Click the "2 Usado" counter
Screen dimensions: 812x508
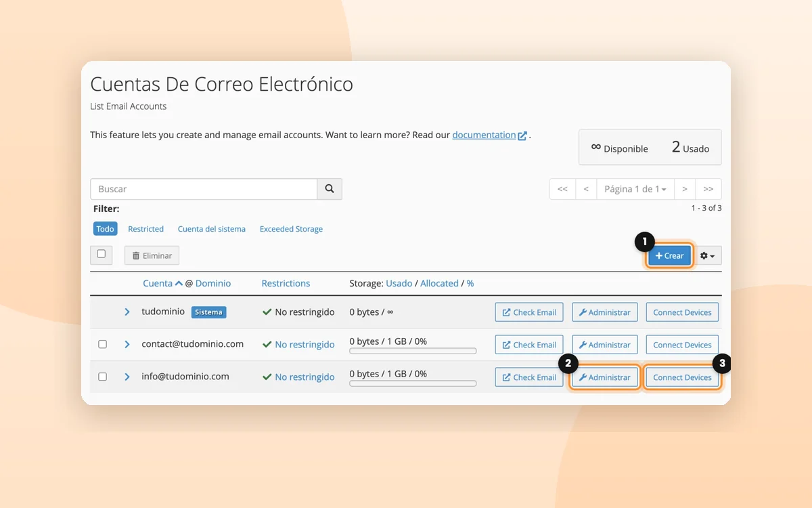point(690,147)
